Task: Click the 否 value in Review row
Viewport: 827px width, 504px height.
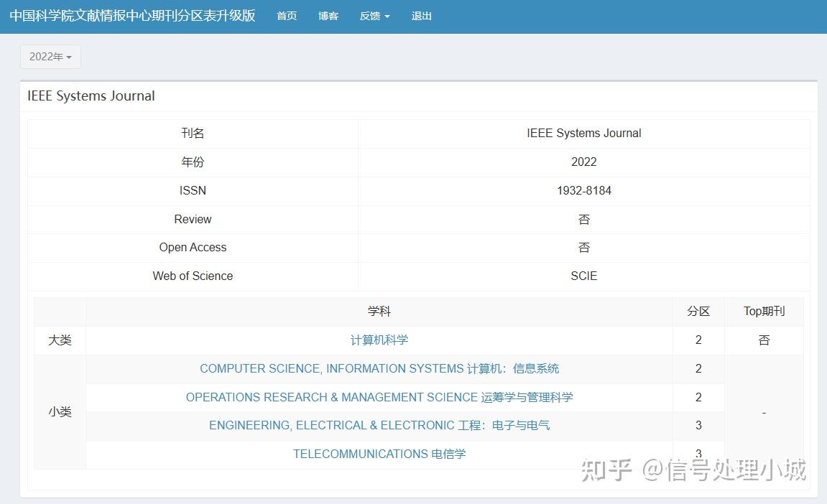Action: coord(584,219)
